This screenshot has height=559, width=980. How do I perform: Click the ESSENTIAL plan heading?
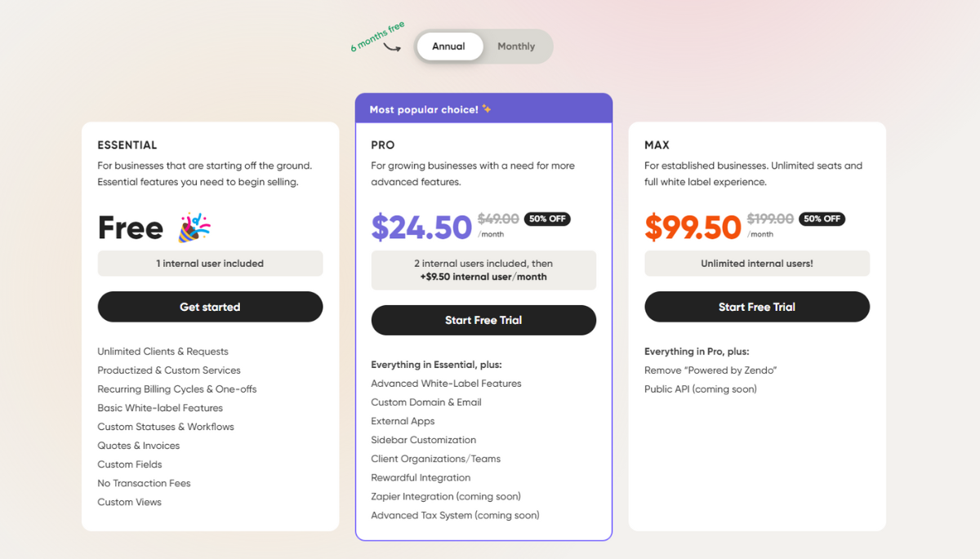point(127,144)
